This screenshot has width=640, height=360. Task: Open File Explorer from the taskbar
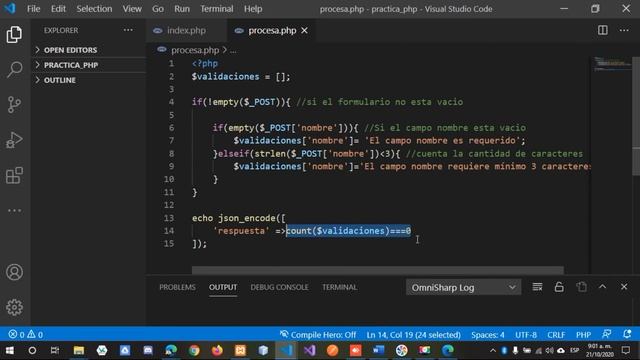click(78, 350)
